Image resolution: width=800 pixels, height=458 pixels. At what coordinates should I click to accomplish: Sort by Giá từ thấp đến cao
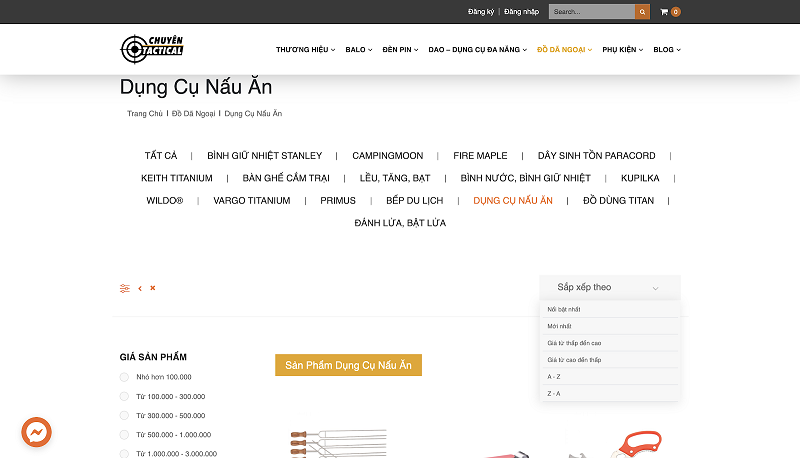(x=610, y=343)
